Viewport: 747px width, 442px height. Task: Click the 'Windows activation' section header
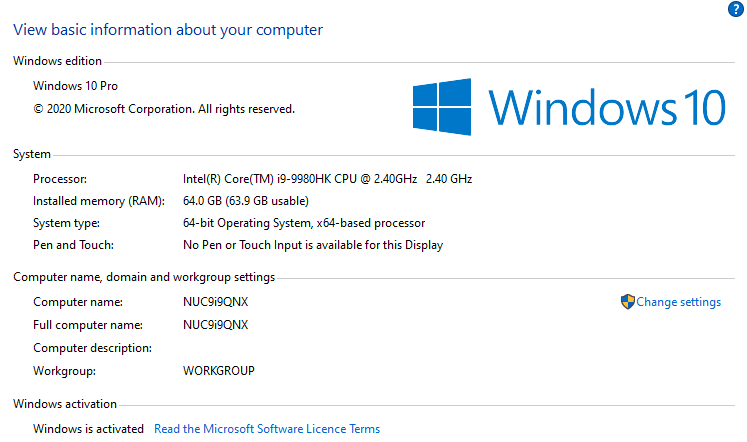65,404
